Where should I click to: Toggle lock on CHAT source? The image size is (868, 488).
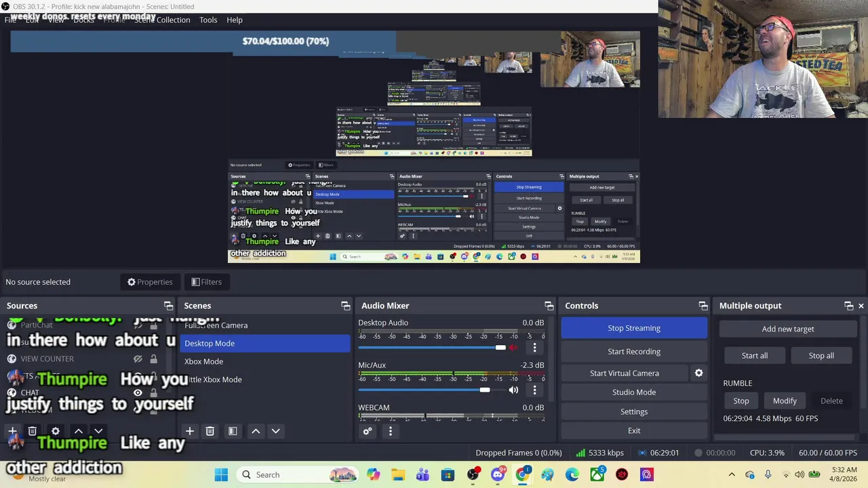pos(153,392)
